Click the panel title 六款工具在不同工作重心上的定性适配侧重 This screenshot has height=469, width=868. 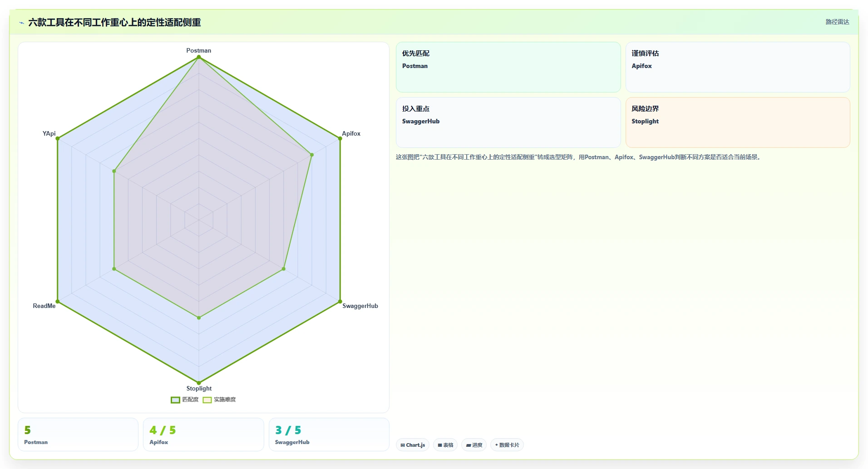pos(114,22)
